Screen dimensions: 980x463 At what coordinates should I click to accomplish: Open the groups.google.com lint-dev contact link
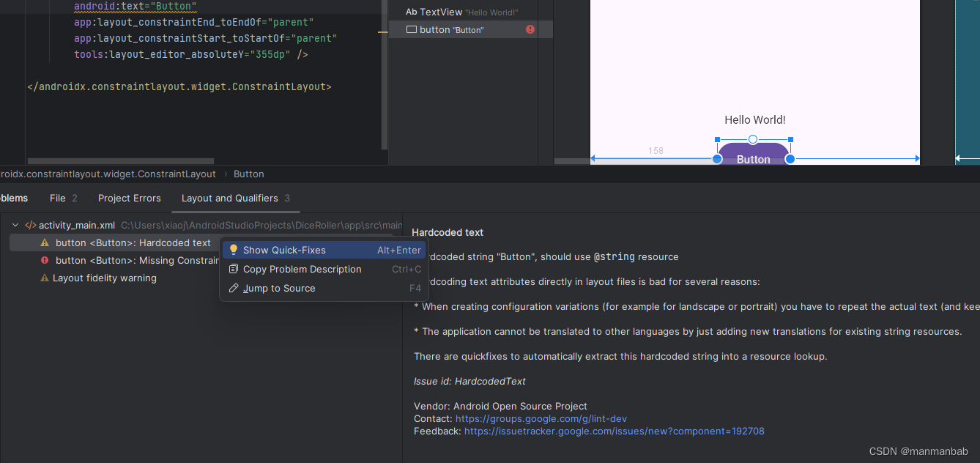(x=541, y=418)
